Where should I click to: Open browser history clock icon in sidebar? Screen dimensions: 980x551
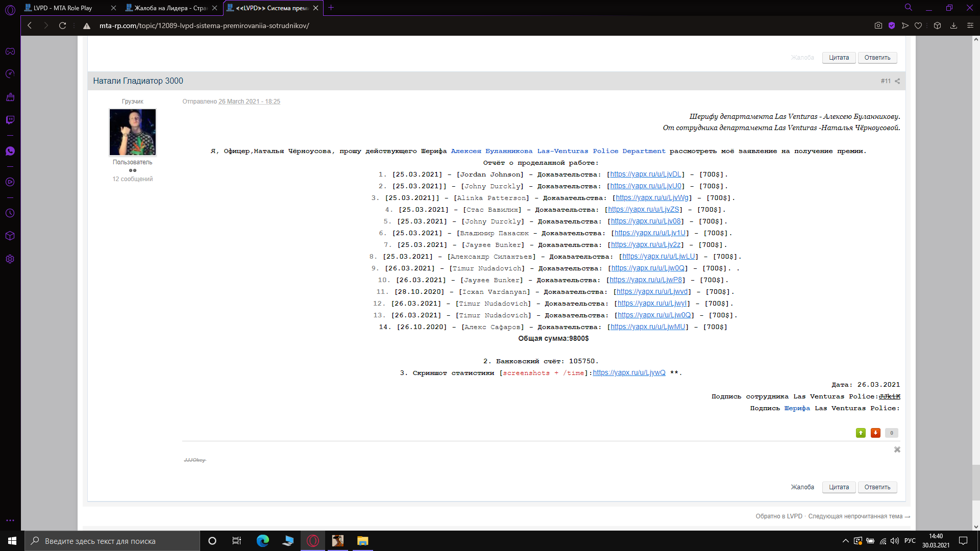pos(10,213)
